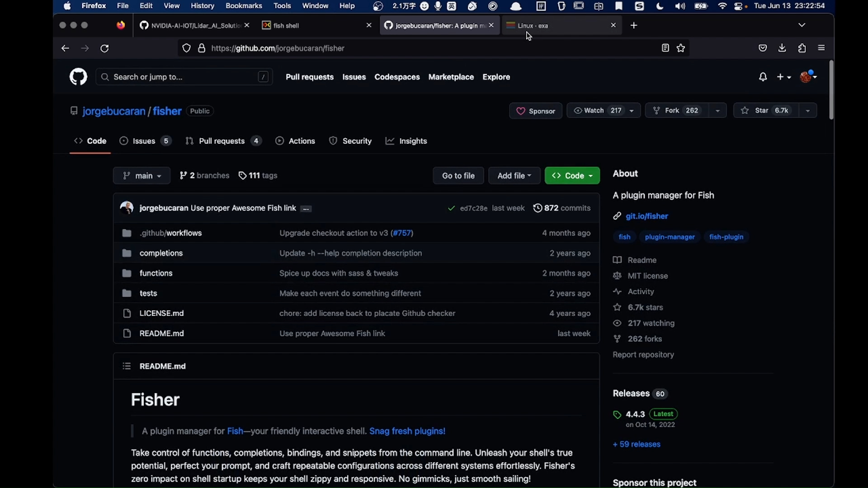868x488 pixels.
Task: Open the completions folder
Action: tap(161, 253)
